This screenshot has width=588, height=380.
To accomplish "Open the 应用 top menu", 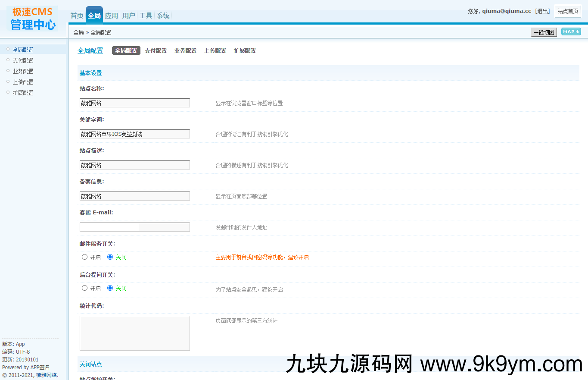I will coord(111,16).
